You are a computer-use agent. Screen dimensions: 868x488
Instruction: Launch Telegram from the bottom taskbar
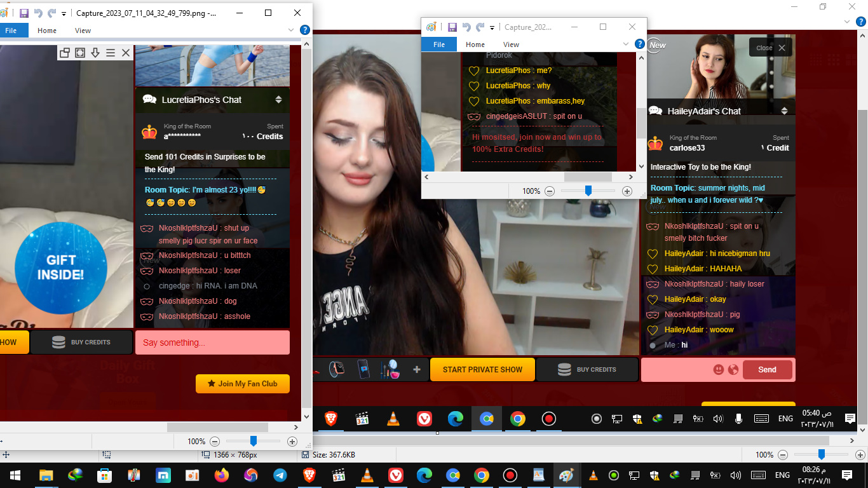pos(280,475)
